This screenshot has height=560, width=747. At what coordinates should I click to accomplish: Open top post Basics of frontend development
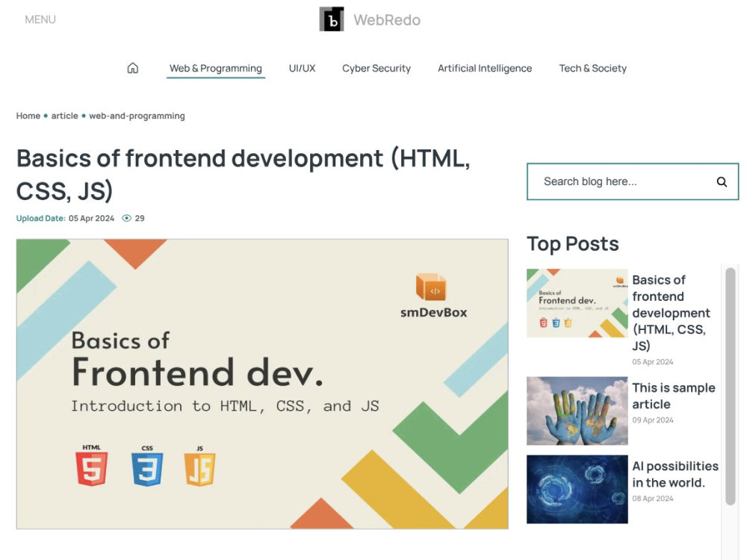(x=671, y=313)
